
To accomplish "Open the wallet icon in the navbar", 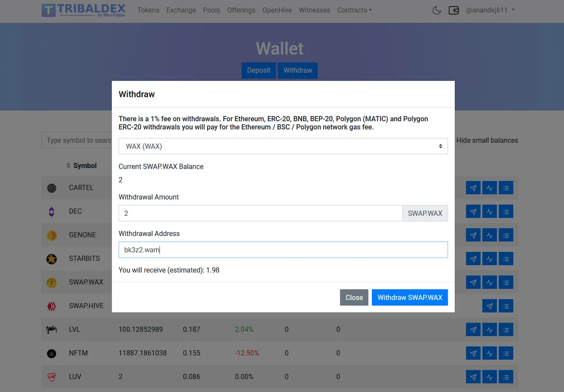I will click(x=454, y=10).
